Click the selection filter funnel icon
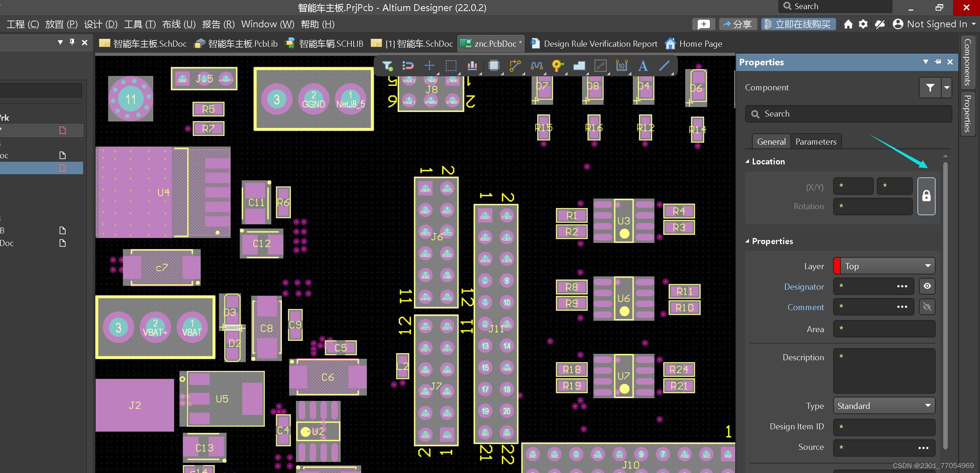This screenshot has height=473, width=980. (387, 66)
